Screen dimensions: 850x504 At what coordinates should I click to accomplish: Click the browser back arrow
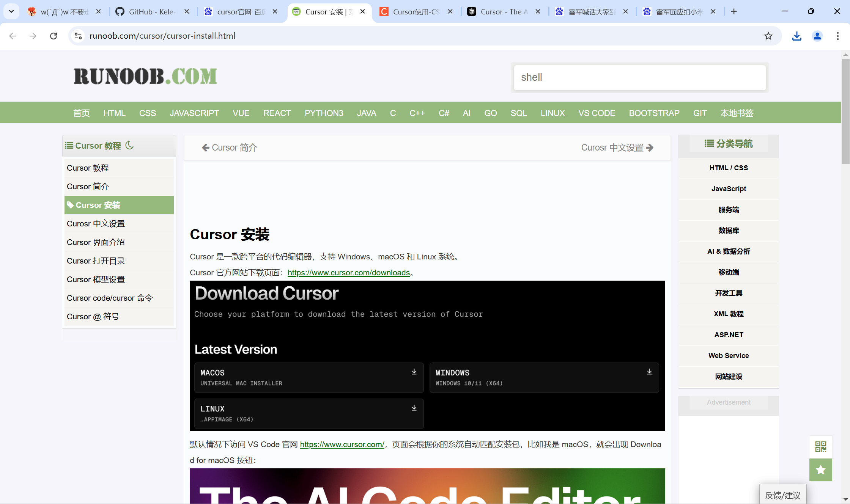click(x=13, y=36)
